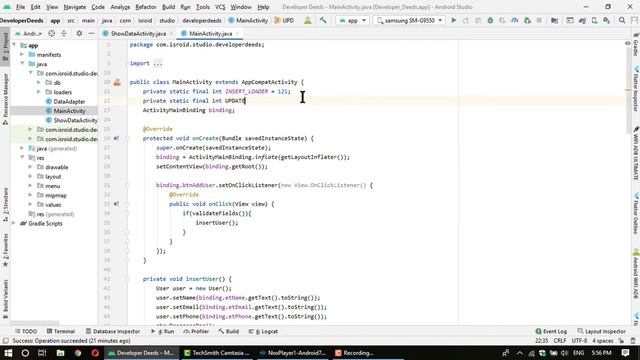Screen dimensions: 640x360
Task: Collapse the java folder
Action: 22,64
